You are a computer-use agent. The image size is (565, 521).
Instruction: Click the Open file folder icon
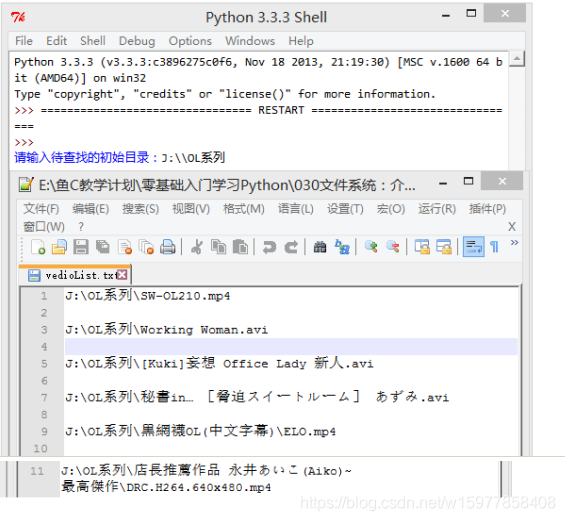tap(59, 247)
